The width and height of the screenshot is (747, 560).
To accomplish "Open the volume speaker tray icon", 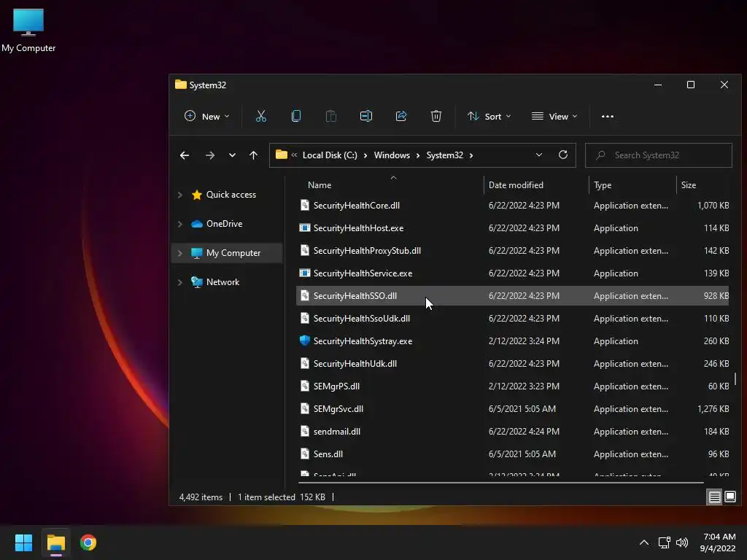I will point(682,542).
